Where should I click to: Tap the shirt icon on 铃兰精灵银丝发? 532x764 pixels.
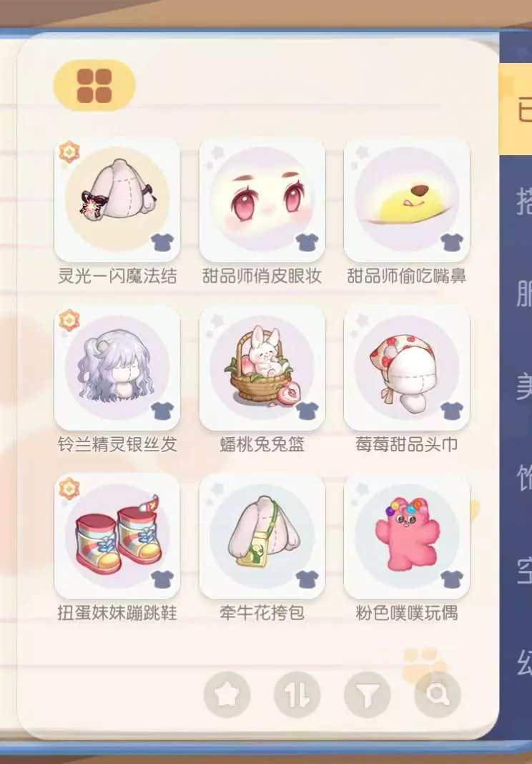point(162,411)
